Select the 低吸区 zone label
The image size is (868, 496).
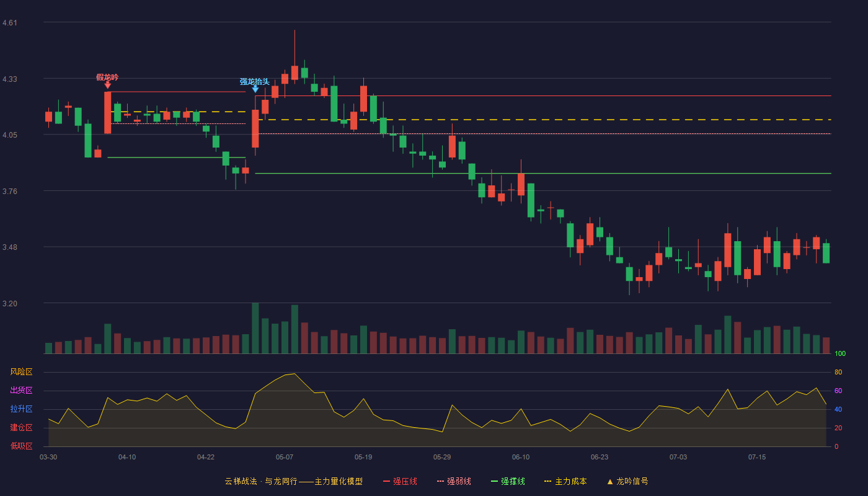click(x=21, y=446)
